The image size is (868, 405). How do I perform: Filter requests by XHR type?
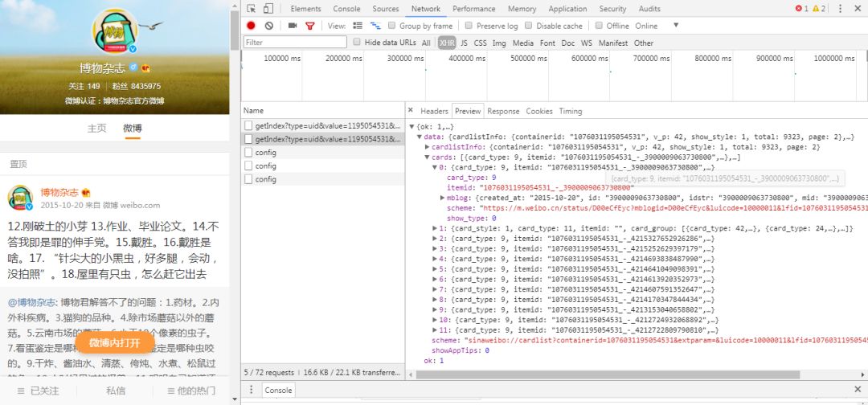447,43
